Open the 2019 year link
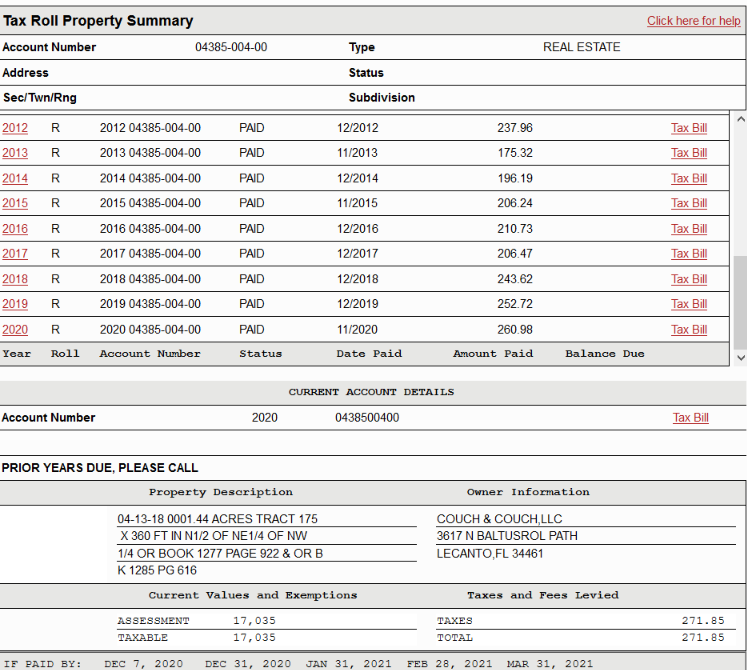 [x=15, y=304]
